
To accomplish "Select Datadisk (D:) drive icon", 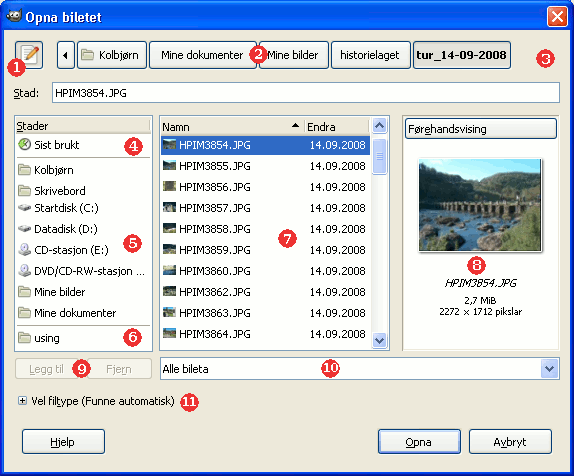I will click(25, 229).
